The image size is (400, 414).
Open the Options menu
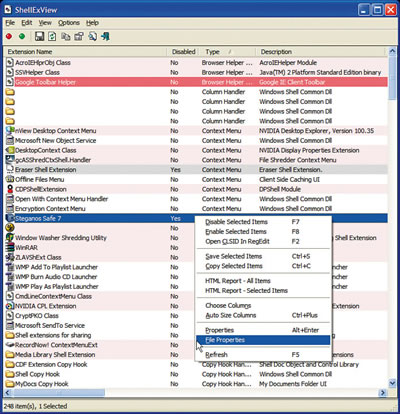[x=69, y=23]
